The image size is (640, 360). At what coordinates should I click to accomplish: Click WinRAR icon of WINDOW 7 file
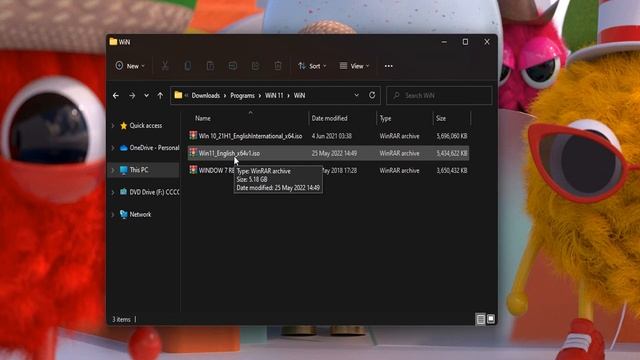pos(193,169)
